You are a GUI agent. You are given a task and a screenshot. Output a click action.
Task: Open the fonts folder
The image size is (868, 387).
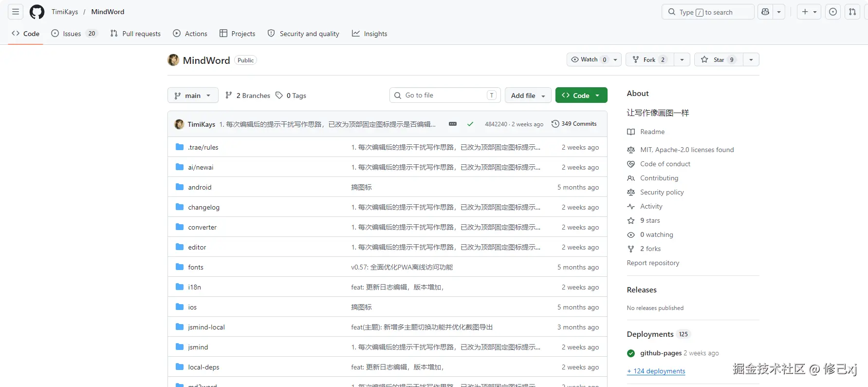(196, 267)
